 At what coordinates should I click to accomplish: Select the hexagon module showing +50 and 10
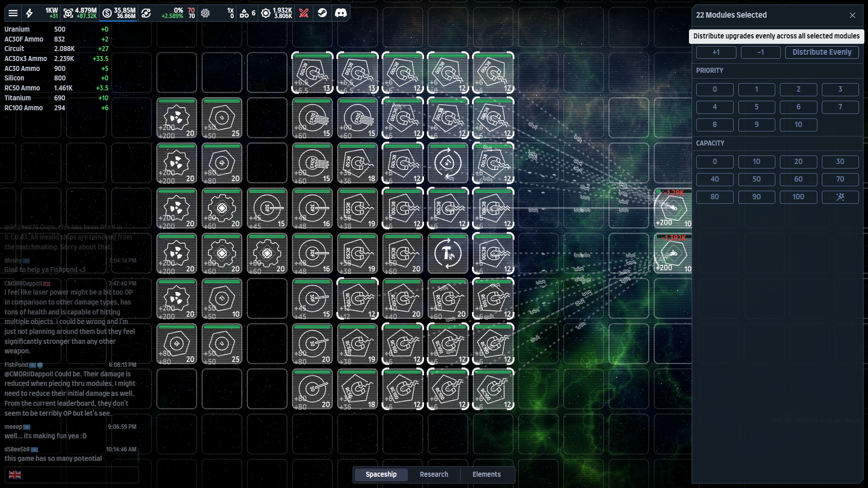pyautogui.click(x=222, y=299)
